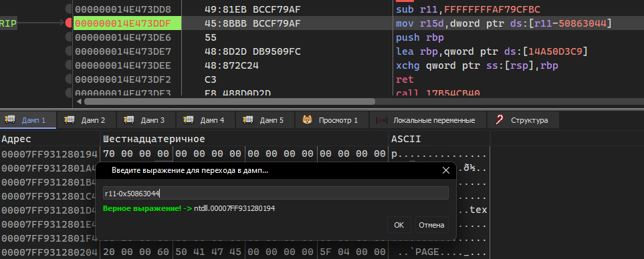Select address 000000014E473DE7 in disassembly
644x259 pixels.
tap(123, 51)
